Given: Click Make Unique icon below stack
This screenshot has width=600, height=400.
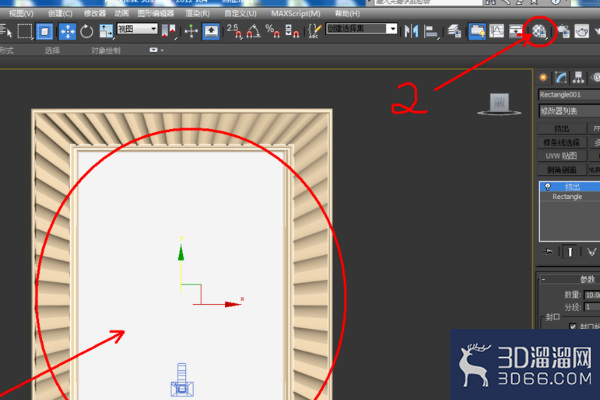Looking at the screenshot, I should 592,252.
